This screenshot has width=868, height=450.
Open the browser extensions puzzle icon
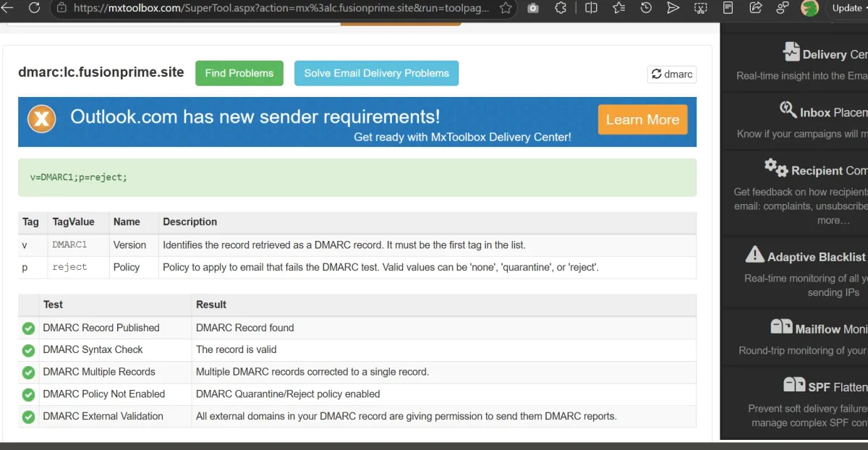[x=561, y=8]
